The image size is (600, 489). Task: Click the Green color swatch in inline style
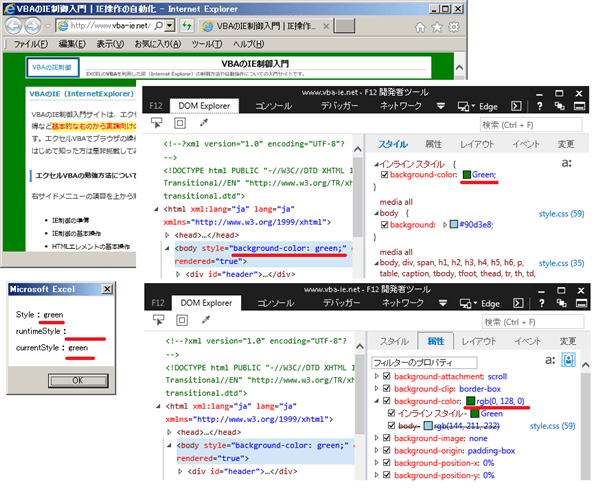click(x=466, y=175)
